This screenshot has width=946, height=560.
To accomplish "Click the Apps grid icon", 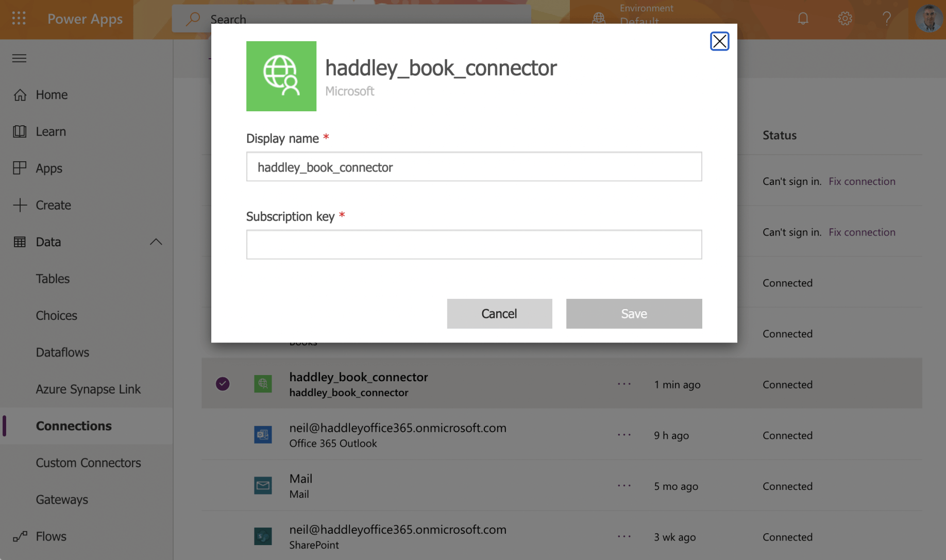I will tap(20, 168).
